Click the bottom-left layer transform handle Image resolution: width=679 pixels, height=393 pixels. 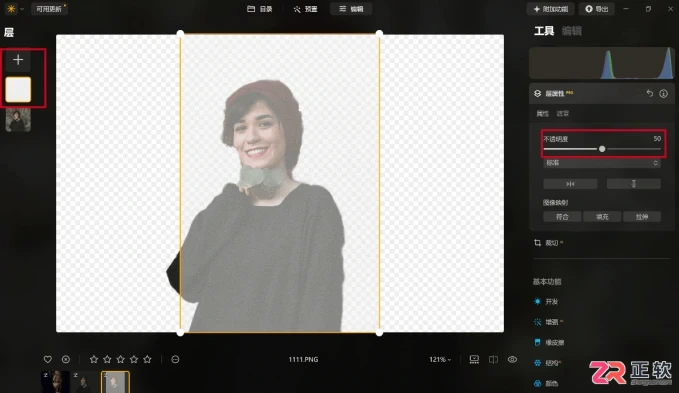tap(181, 332)
